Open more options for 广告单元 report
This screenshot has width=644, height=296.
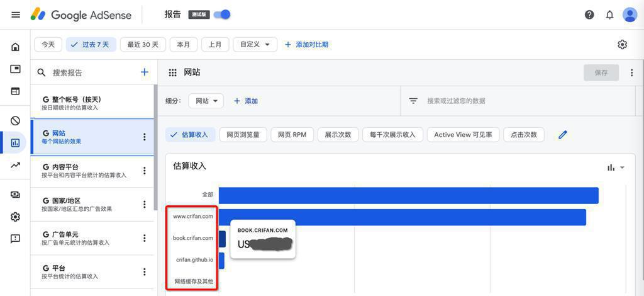pos(144,238)
